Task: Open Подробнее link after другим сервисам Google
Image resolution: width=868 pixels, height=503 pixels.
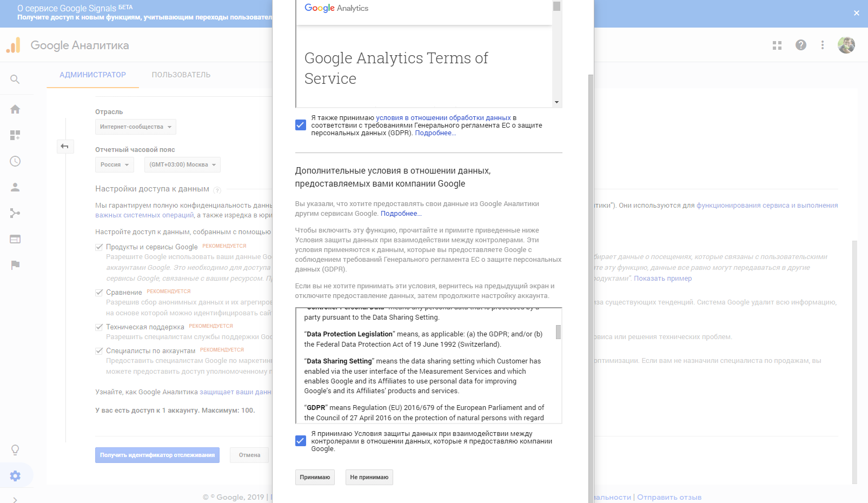Action: (401, 214)
